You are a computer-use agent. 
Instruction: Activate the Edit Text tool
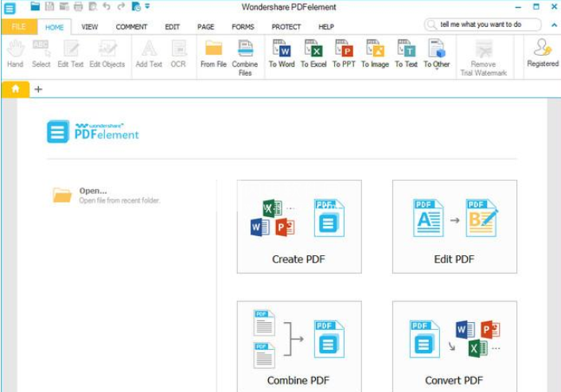(71, 54)
